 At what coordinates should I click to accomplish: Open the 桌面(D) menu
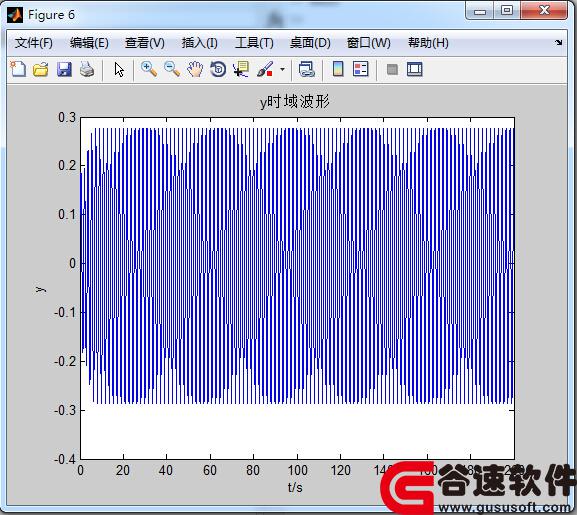tap(310, 43)
